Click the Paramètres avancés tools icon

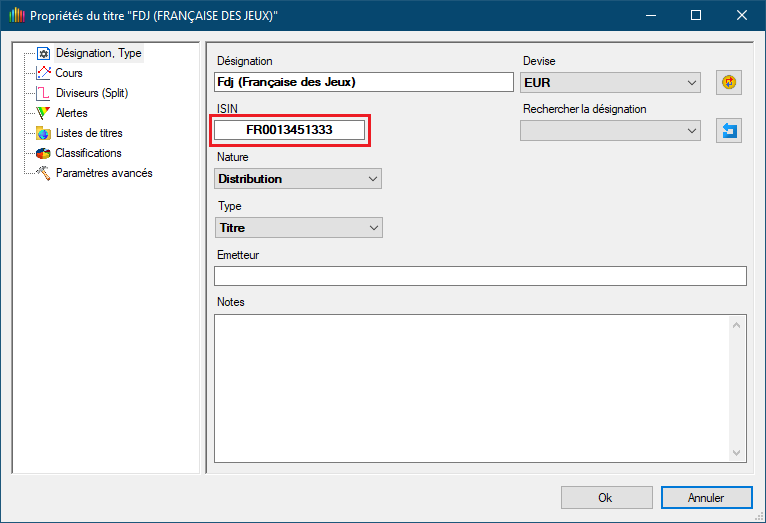43,173
